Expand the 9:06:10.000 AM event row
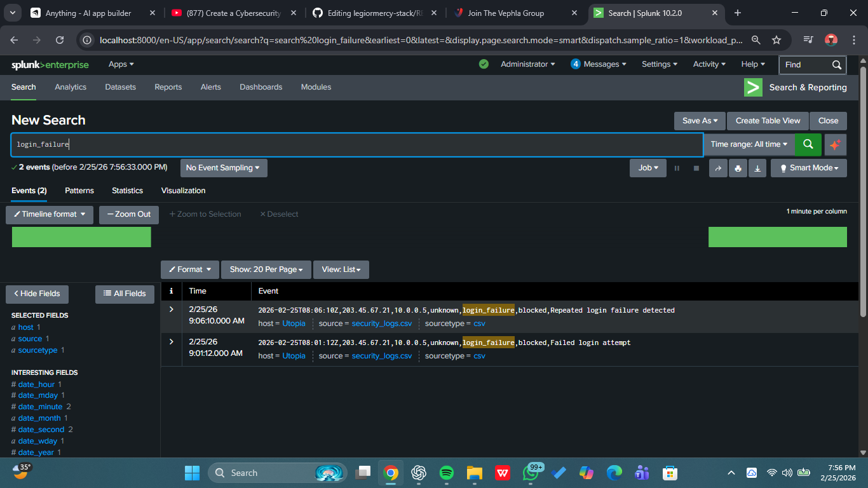This screenshot has height=488, width=868. point(171,309)
